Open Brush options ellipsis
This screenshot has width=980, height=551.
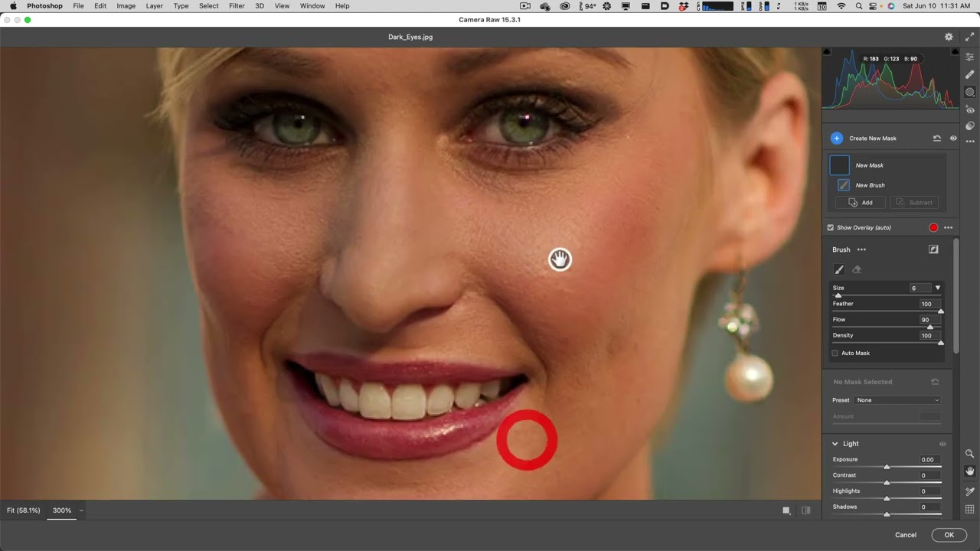pos(861,249)
